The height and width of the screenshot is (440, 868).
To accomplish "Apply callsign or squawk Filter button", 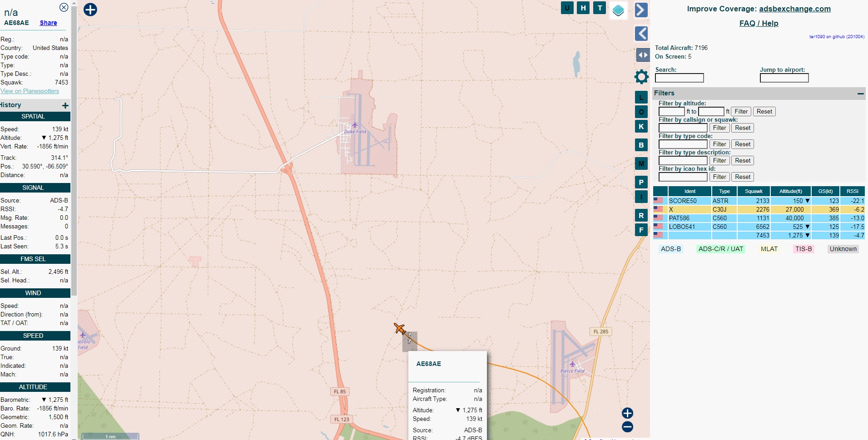I will click(719, 128).
